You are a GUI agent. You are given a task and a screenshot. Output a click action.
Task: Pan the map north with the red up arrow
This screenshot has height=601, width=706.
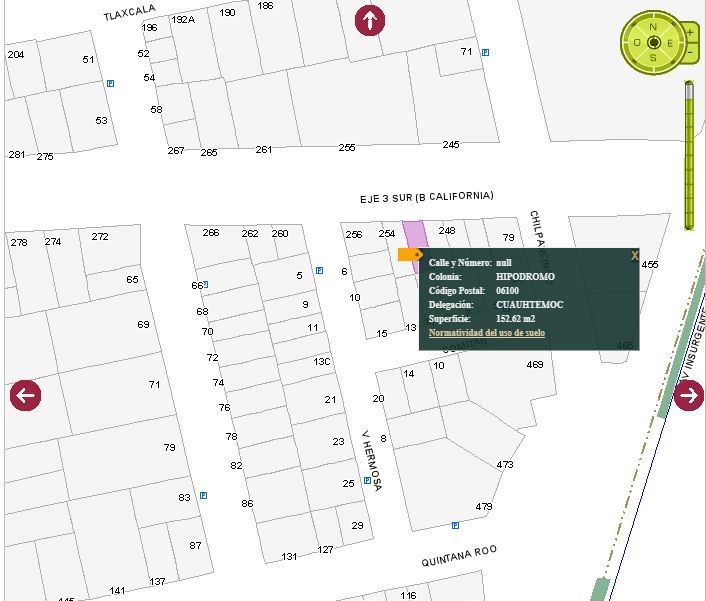pos(370,21)
